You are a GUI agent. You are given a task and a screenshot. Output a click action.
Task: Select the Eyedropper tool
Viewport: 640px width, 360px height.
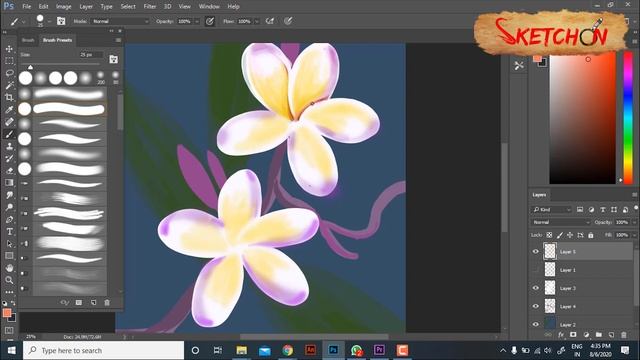click(9, 110)
